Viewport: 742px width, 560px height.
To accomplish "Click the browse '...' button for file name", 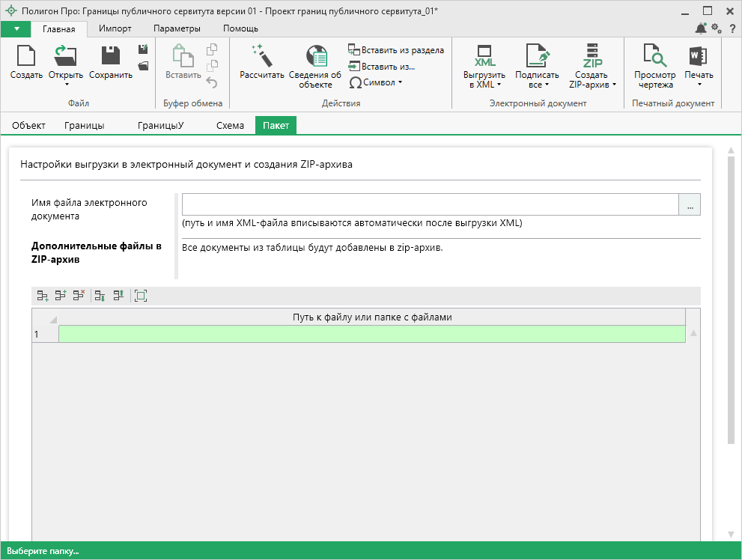I will tap(690, 204).
